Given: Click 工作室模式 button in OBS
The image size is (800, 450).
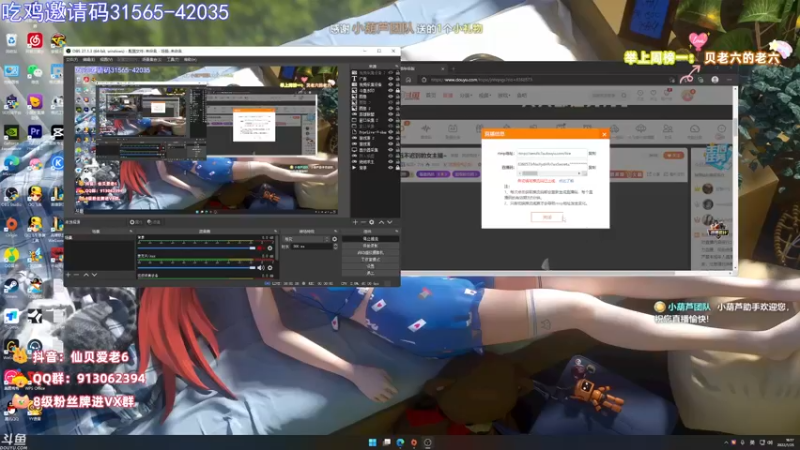Looking at the screenshot, I should (370, 259).
